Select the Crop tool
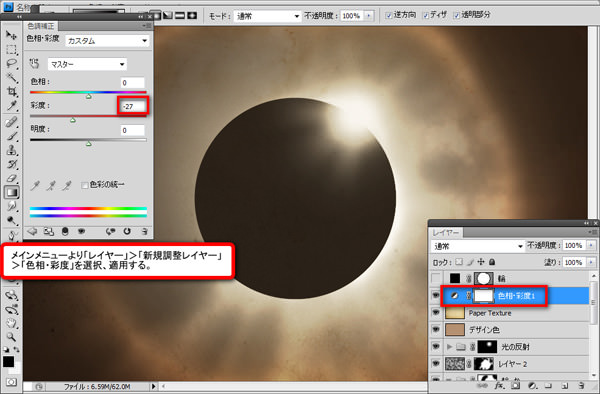 tap(11, 91)
